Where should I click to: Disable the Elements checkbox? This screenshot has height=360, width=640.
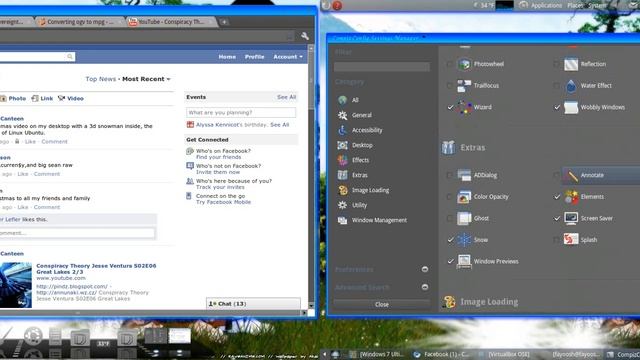557,197
